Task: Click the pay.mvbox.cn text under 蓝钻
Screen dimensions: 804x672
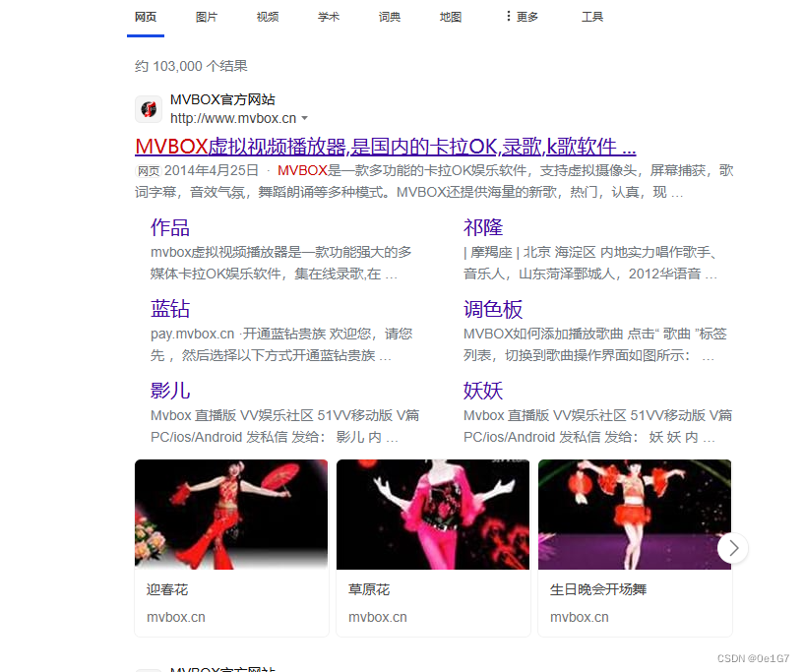Action: 192,335
